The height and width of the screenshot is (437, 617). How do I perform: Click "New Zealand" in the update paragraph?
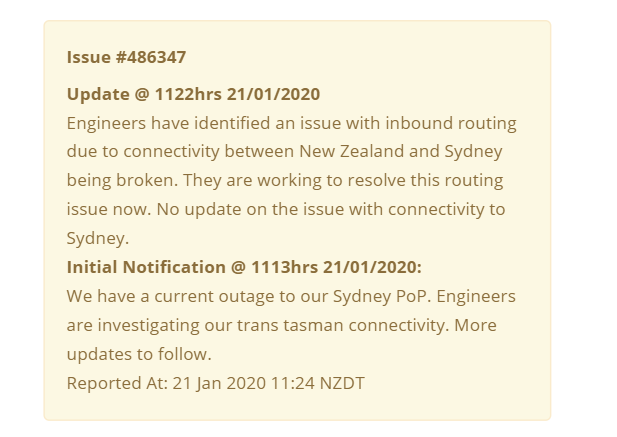[x=350, y=152]
